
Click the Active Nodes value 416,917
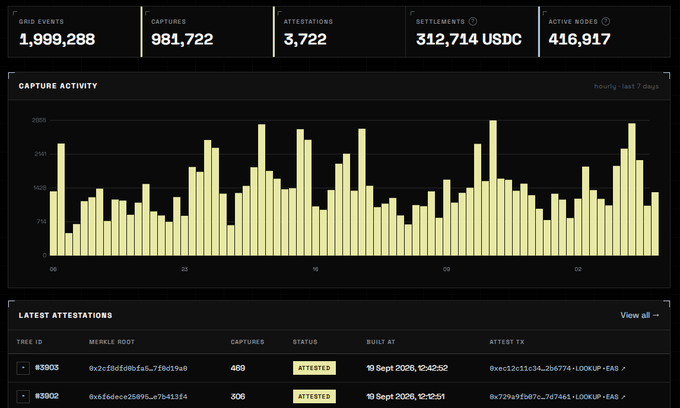coord(579,39)
